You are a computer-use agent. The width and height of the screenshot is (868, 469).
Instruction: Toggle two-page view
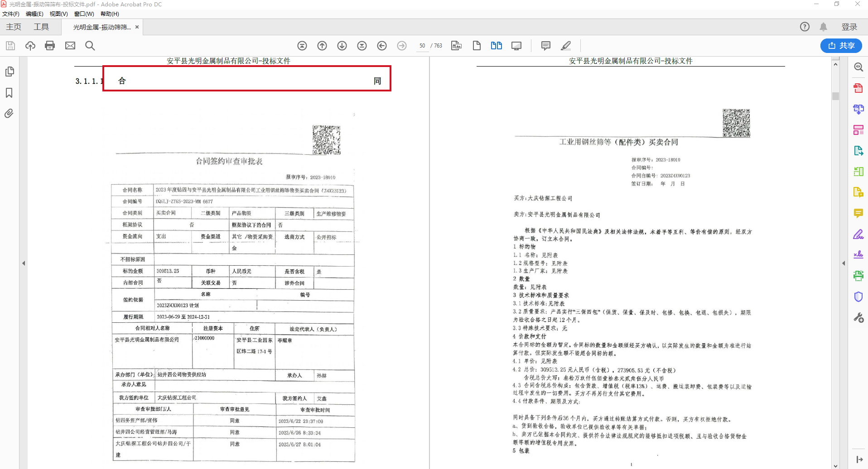[x=497, y=46]
